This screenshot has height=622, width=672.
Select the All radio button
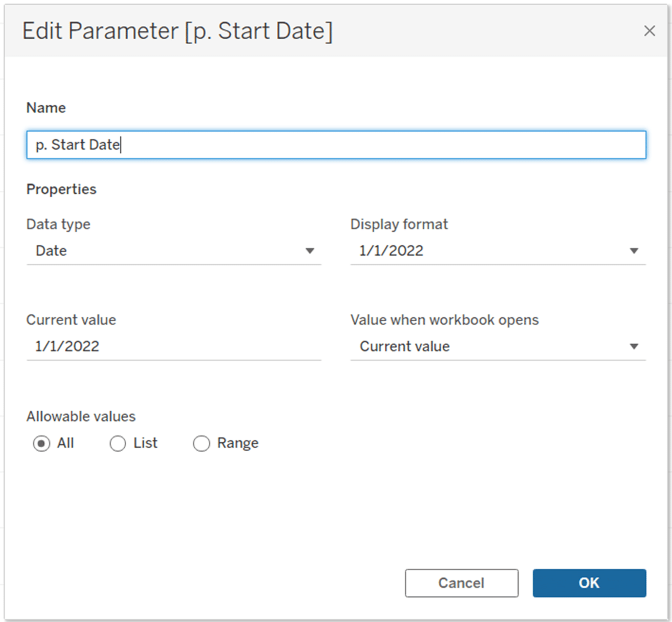coord(41,443)
